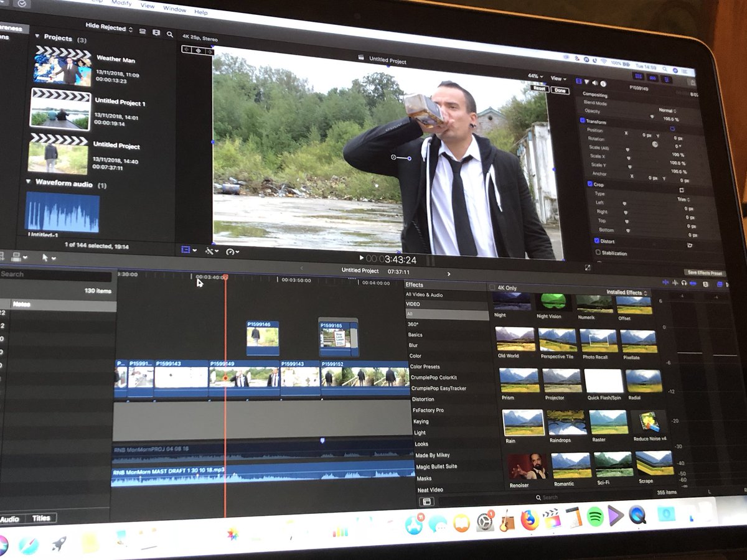This screenshot has width=747, height=560.
Task: Select the Rain effect thumbnail
Action: pyautogui.click(x=524, y=422)
